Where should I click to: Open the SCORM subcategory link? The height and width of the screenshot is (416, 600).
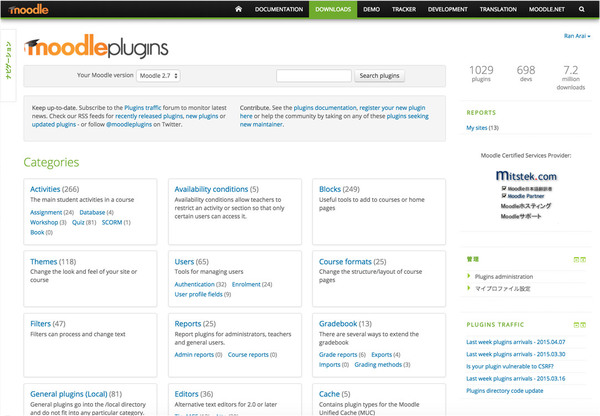[112, 222]
